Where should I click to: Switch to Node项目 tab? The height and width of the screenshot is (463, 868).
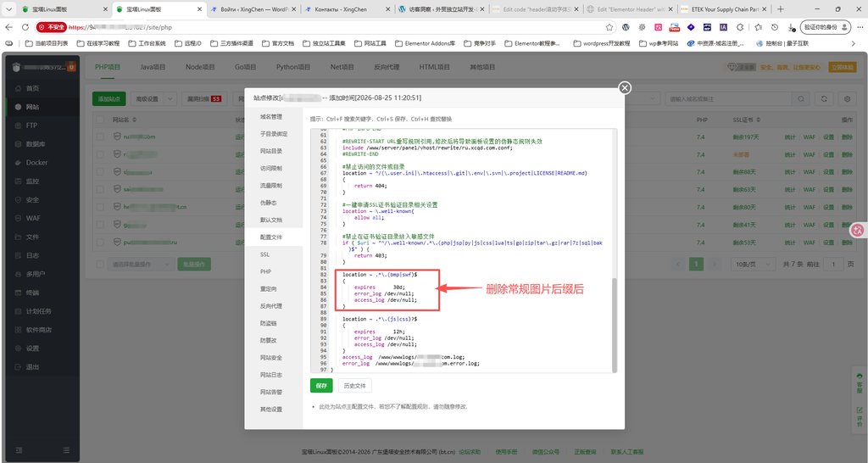[200, 67]
